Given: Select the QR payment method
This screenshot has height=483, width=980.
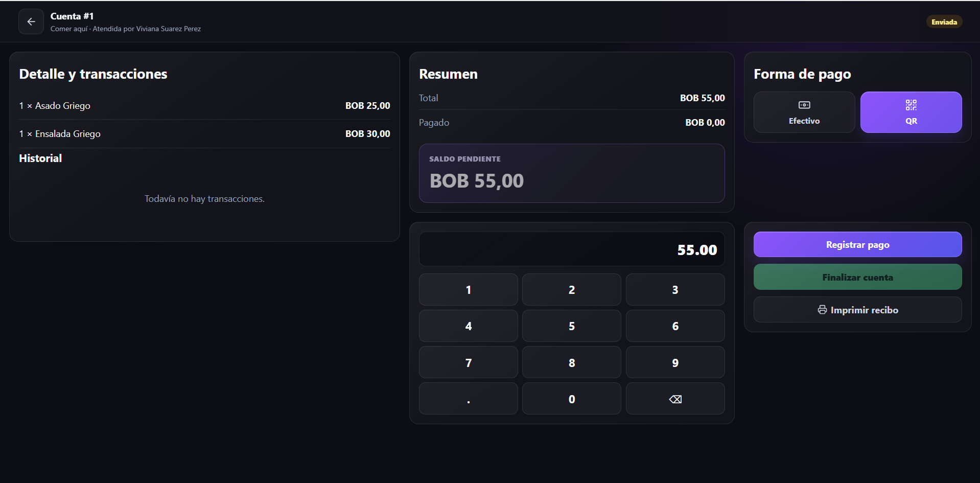Looking at the screenshot, I should [911, 112].
